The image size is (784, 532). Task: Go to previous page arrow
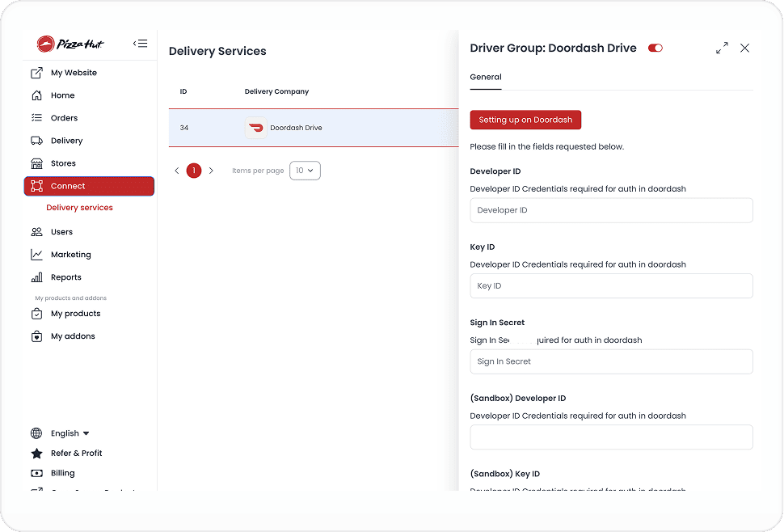[177, 171]
